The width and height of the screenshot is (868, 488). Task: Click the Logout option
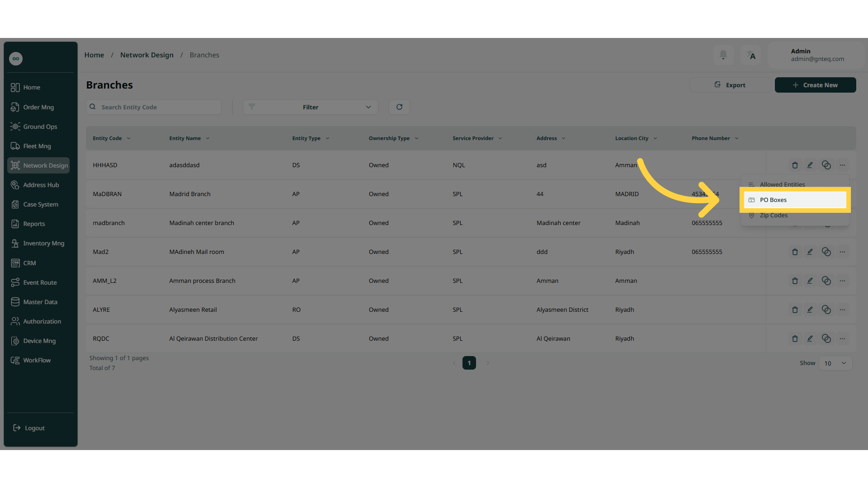[x=29, y=428]
